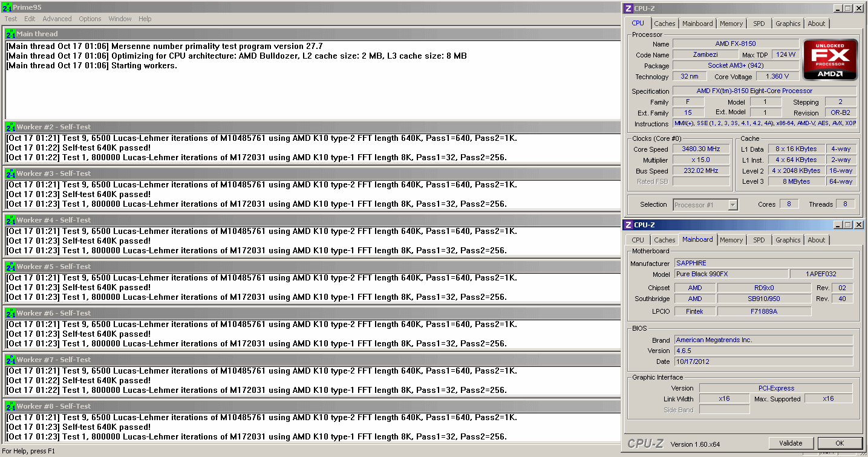Viewport: 868px width, 457px height.
Task: Switch to About tab in lower CPU-Z window
Action: [817, 240]
